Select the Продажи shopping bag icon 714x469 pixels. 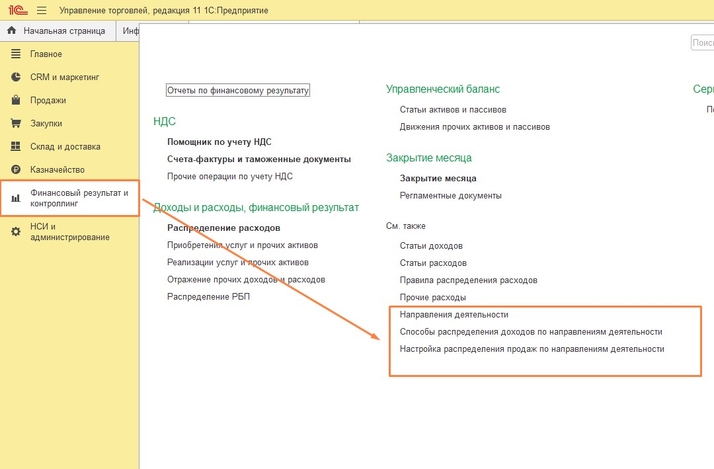(x=15, y=100)
